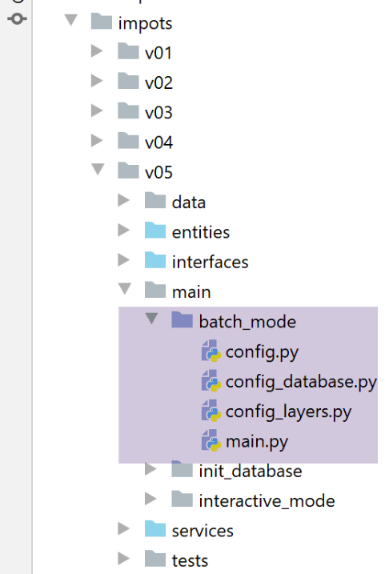Image resolution: width=389 pixels, height=574 pixels.
Task: Expand the interactive_mode folder arrow
Action: click(151, 499)
